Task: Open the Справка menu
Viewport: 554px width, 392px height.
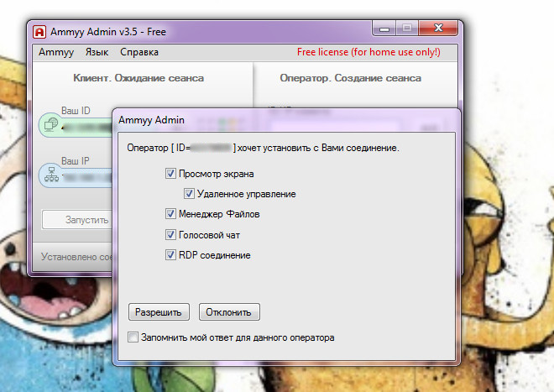Action: pos(139,52)
